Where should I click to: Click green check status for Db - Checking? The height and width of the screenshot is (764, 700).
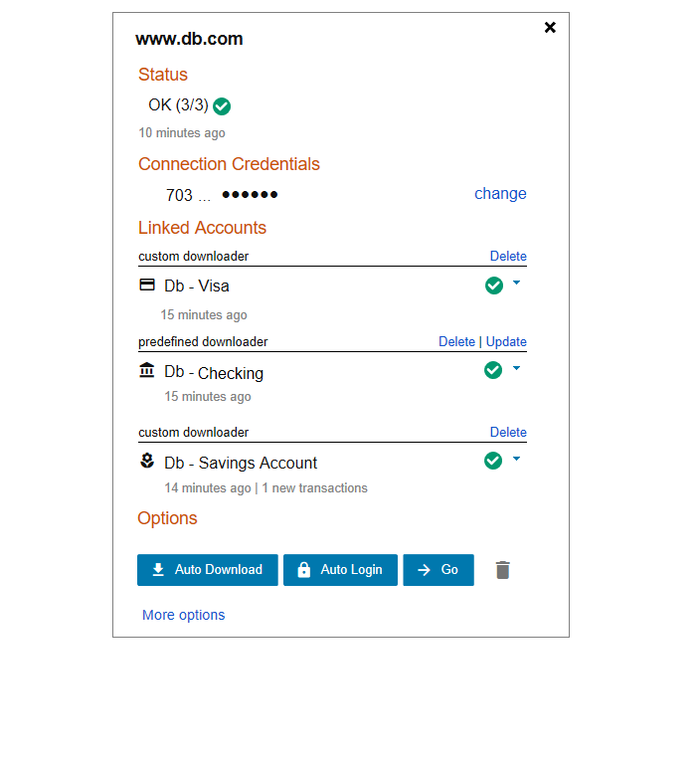(x=493, y=370)
